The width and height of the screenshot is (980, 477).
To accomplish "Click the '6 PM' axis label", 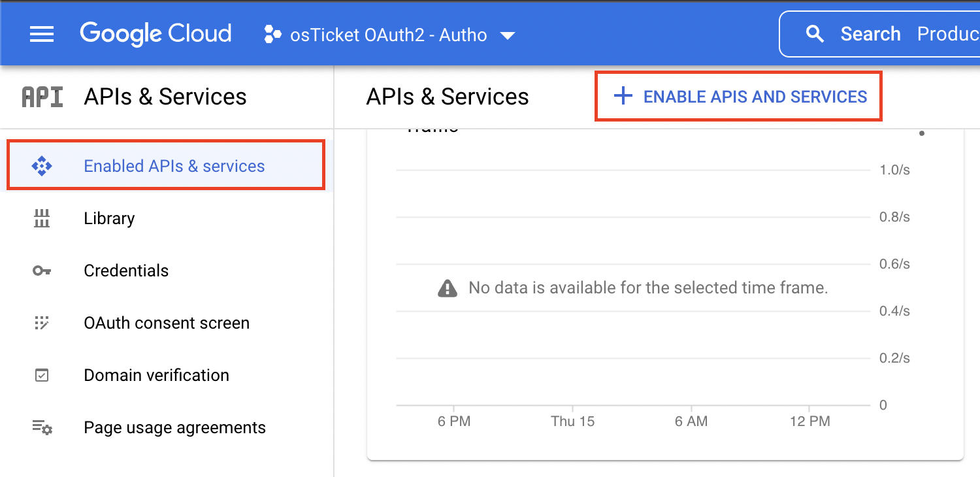I will pos(454,421).
